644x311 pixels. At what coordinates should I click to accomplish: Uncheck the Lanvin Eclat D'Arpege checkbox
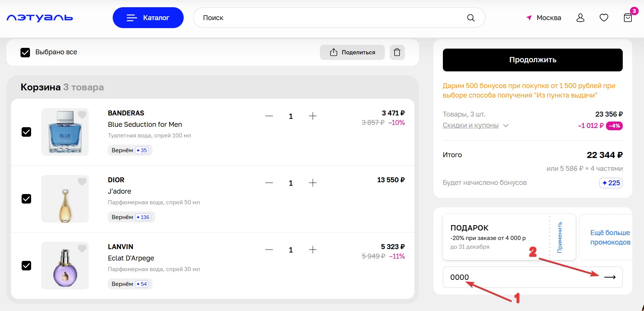point(27,265)
